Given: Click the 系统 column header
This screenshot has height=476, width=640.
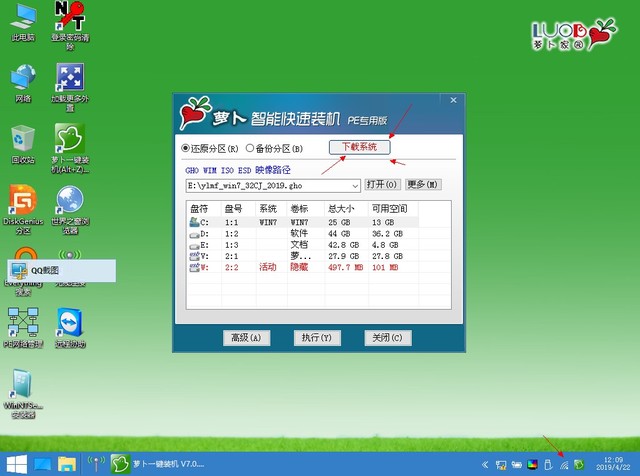Looking at the screenshot, I should coord(271,209).
